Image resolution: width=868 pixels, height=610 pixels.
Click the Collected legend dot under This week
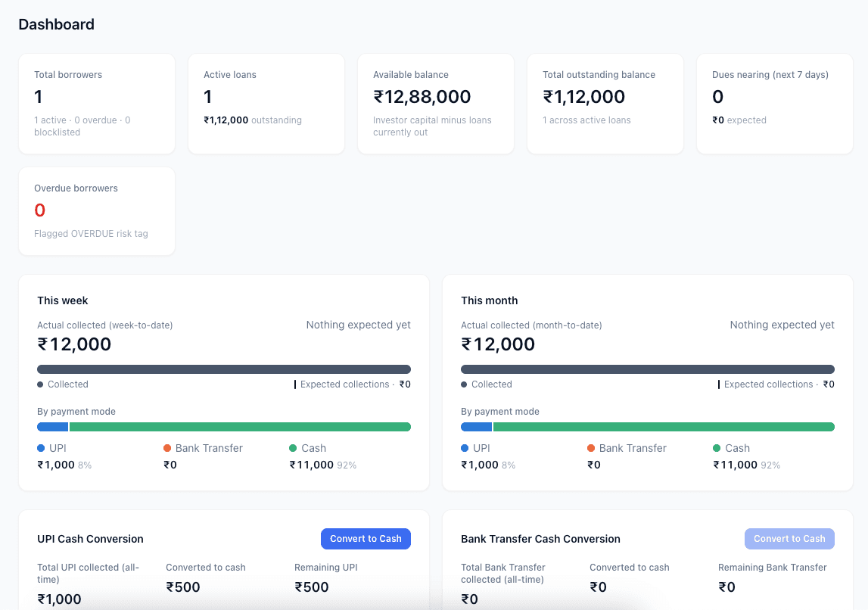click(40, 384)
